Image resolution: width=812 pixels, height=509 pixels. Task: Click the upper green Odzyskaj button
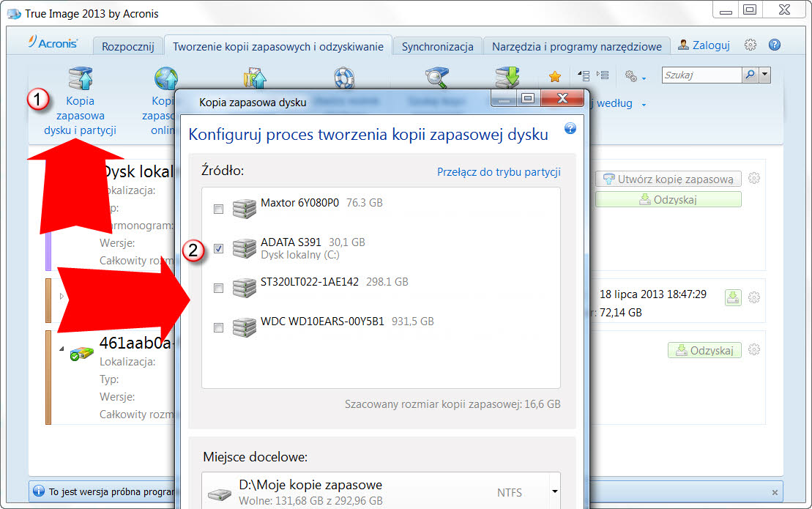[x=668, y=199]
